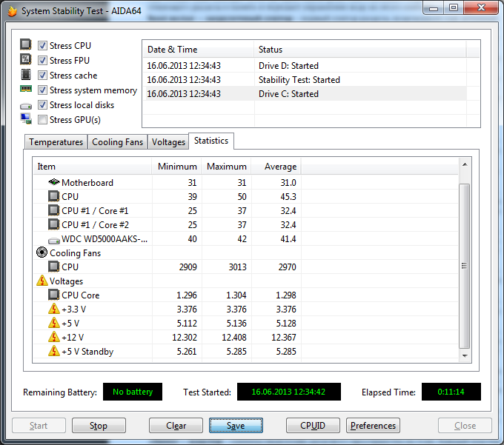The image size is (504, 445).
Task: Click the CPU Core voltage chip icon
Action: tap(54, 295)
